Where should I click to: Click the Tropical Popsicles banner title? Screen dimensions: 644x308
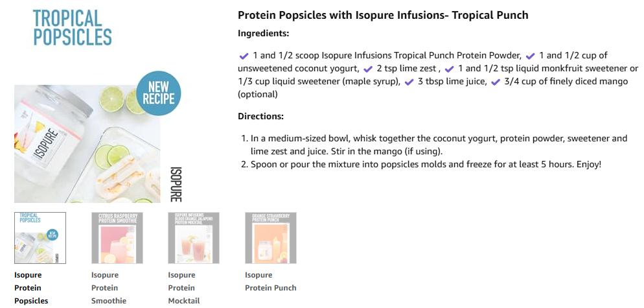tap(73, 27)
